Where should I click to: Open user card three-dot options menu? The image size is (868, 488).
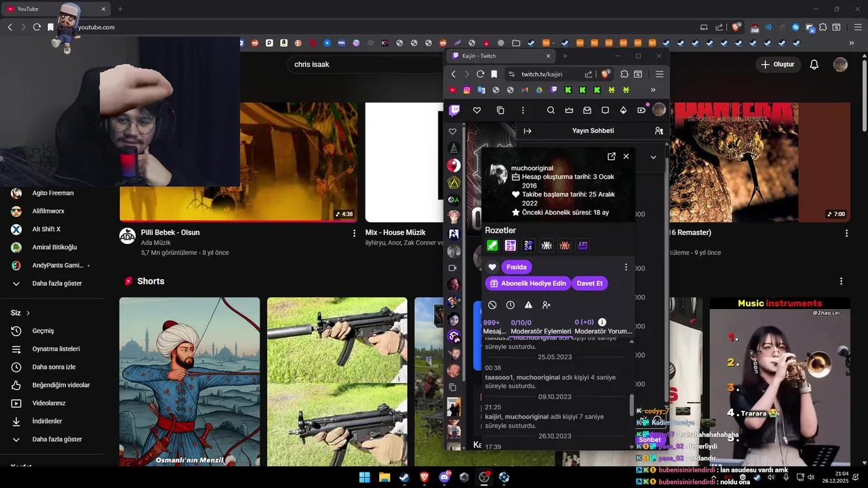tap(626, 267)
